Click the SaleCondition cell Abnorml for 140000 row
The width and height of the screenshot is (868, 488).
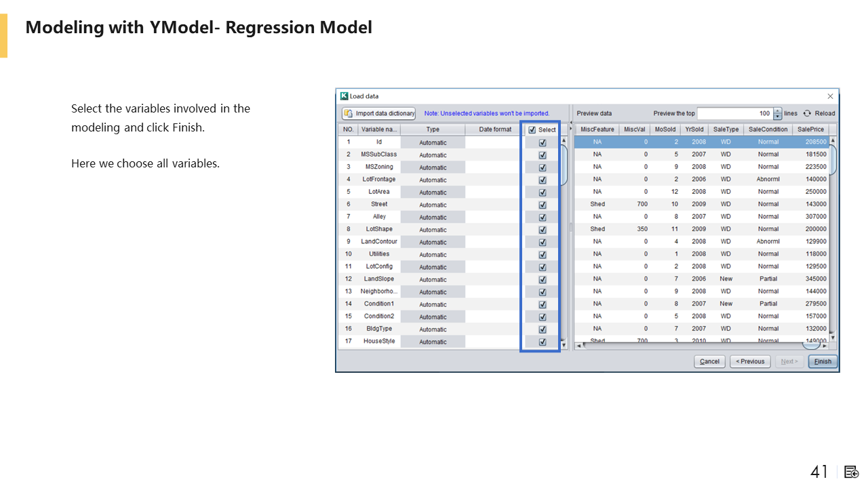pyautogui.click(x=768, y=180)
